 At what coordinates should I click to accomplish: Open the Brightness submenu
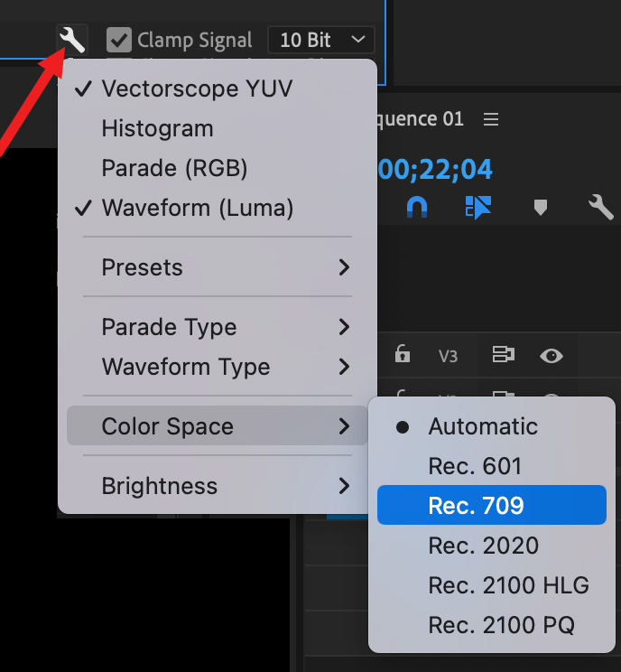[217, 486]
